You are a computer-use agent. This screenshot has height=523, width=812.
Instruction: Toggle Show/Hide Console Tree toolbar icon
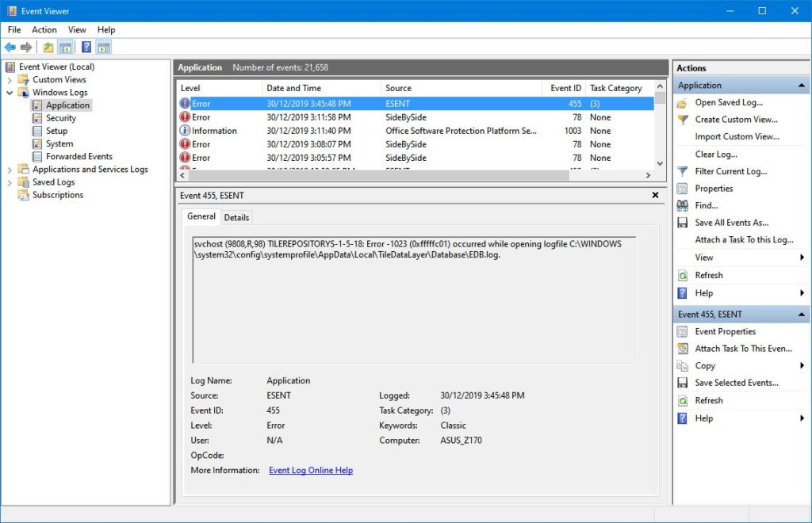pyautogui.click(x=65, y=48)
